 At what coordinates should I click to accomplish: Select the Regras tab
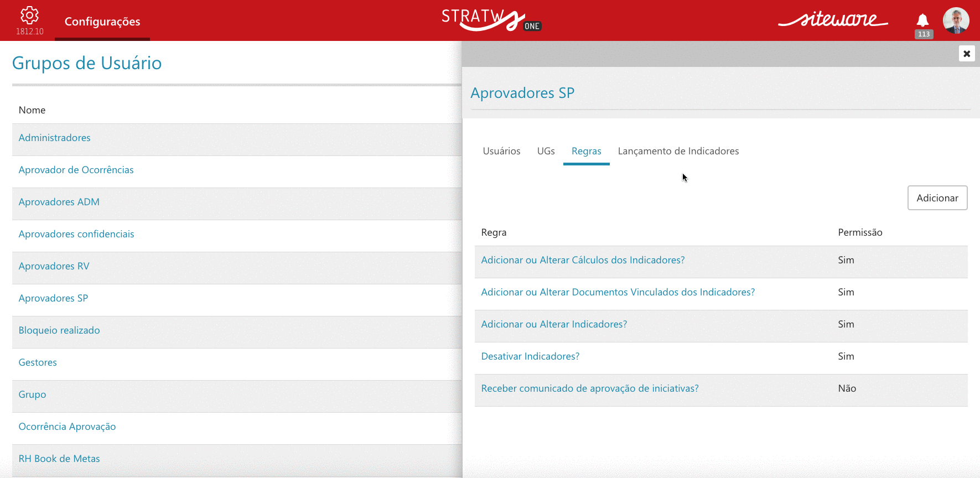point(586,151)
